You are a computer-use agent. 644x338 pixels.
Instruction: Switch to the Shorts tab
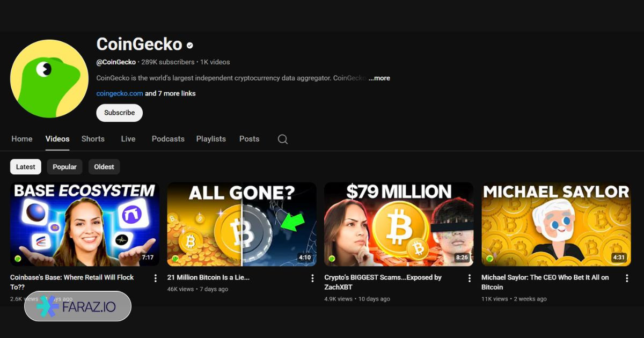[93, 139]
